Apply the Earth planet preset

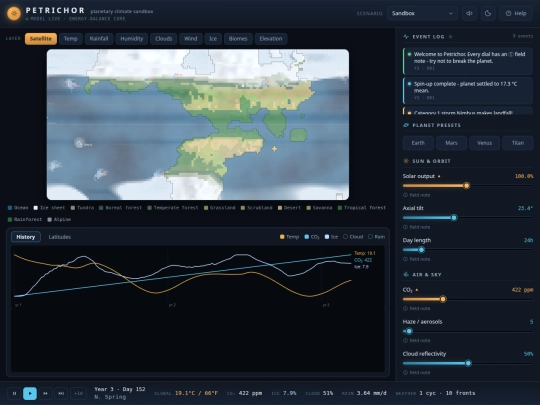[x=418, y=143]
